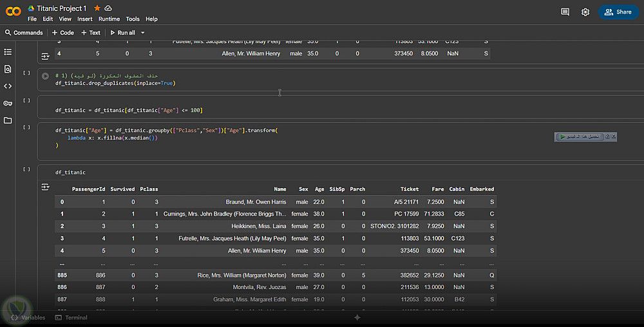The height and width of the screenshot is (327, 644).
Task: Click into the Age <= 100 filter code line
Action: (x=129, y=110)
